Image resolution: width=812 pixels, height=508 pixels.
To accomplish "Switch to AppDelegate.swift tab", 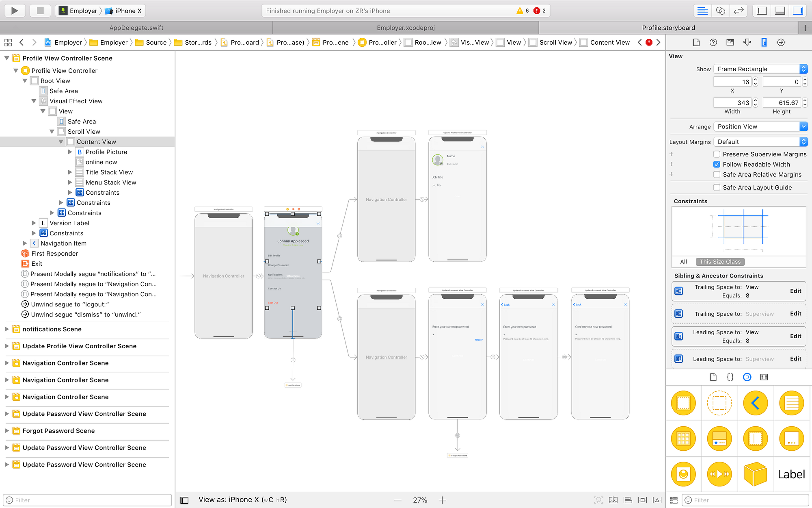I will (x=136, y=28).
